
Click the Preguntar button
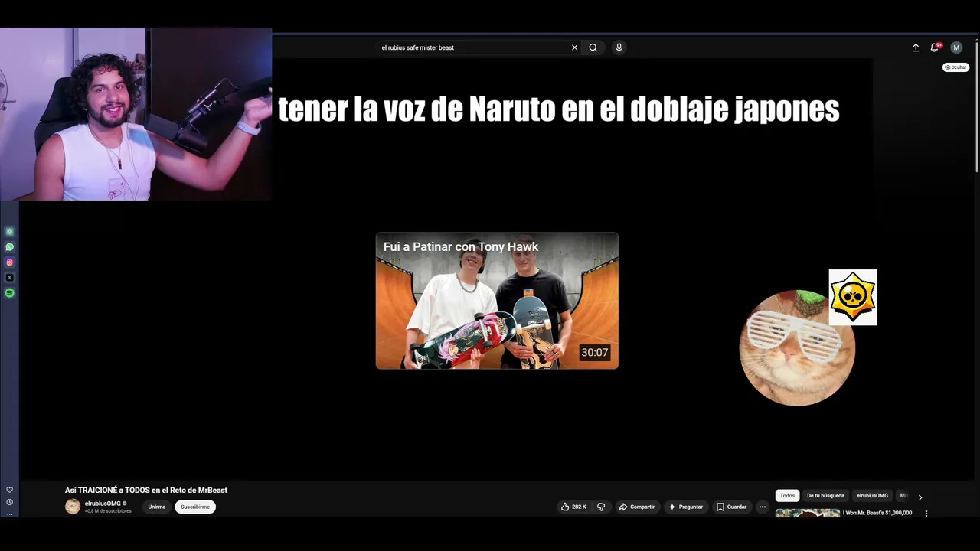coord(685,507)
